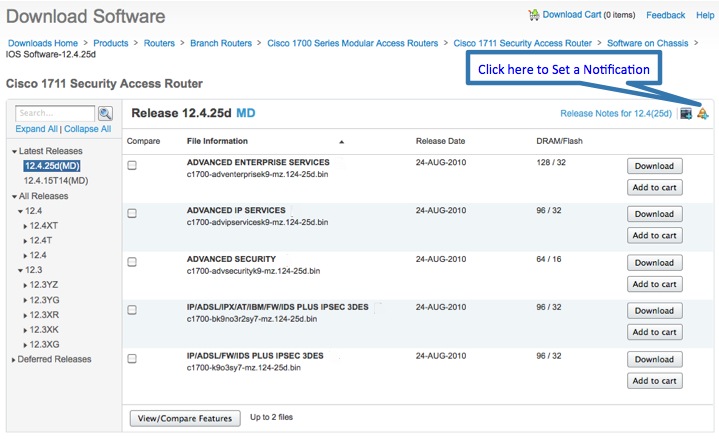Screen dimensions: 719x439
Task: Open Products breadcrumb link
Action: point(111,43)
